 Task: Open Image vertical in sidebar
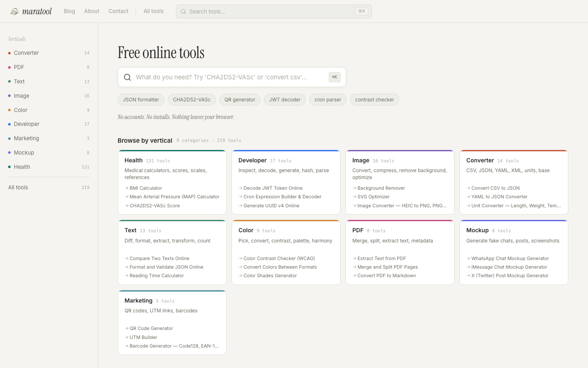(49, 96)
